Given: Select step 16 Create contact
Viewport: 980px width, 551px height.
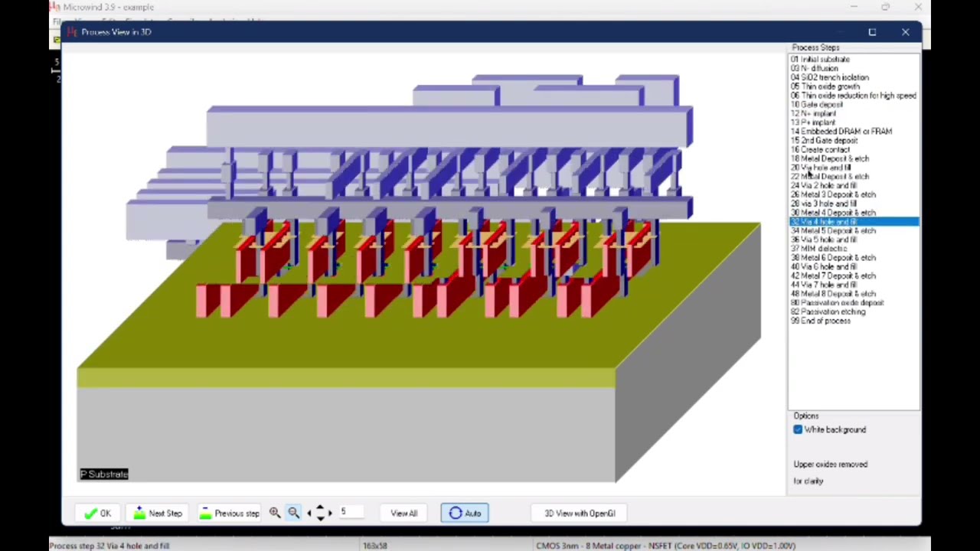Looking at the screenshot, I should [854, 150].
